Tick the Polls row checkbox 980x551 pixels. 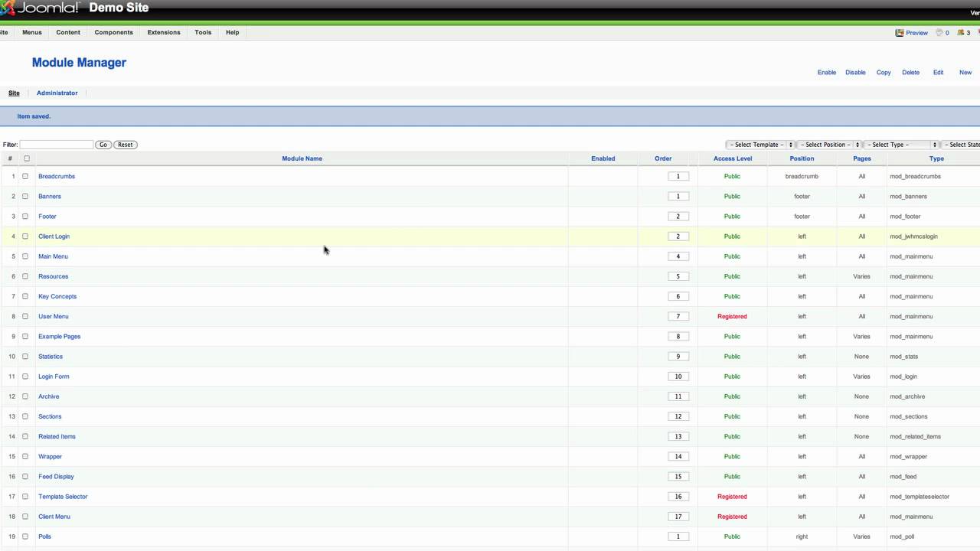point(25,536)
